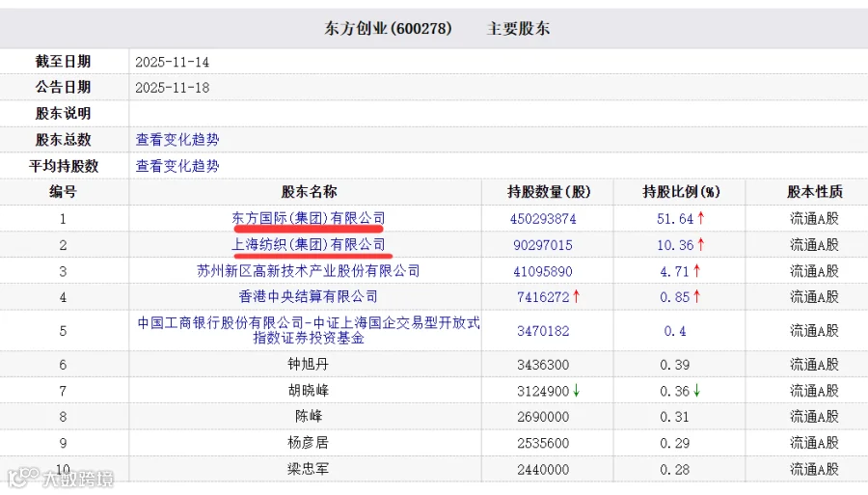
Task: Click 查看变化趋势 next to 股东总数
Action: (177, 140)
